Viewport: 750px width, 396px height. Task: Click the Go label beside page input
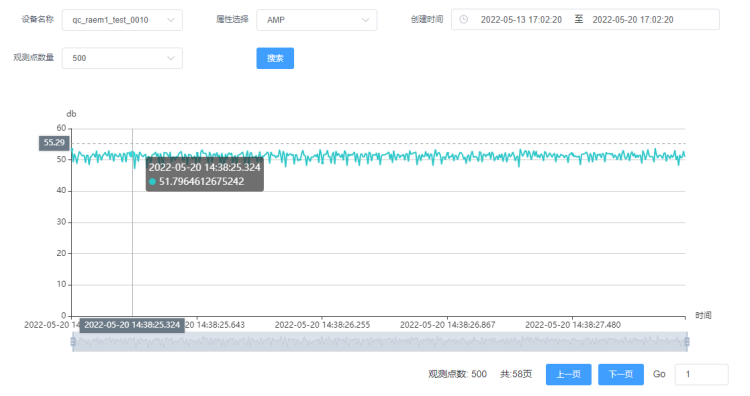coord(659,374)
